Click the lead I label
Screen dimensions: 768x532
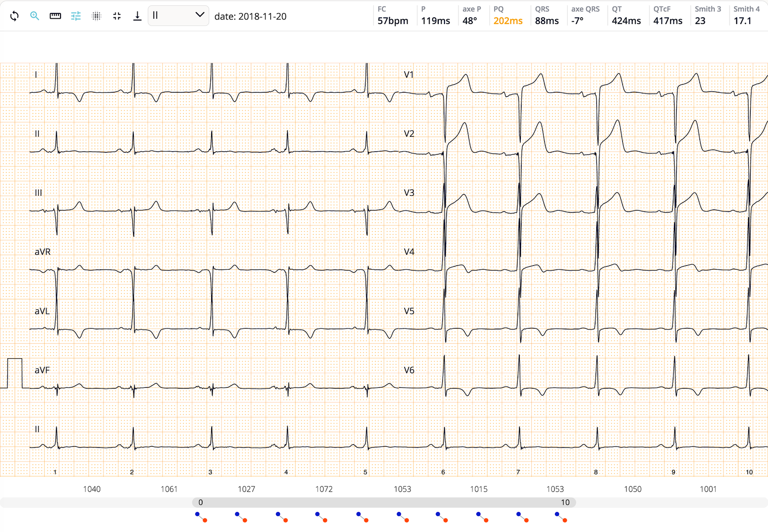pos(36,74)
